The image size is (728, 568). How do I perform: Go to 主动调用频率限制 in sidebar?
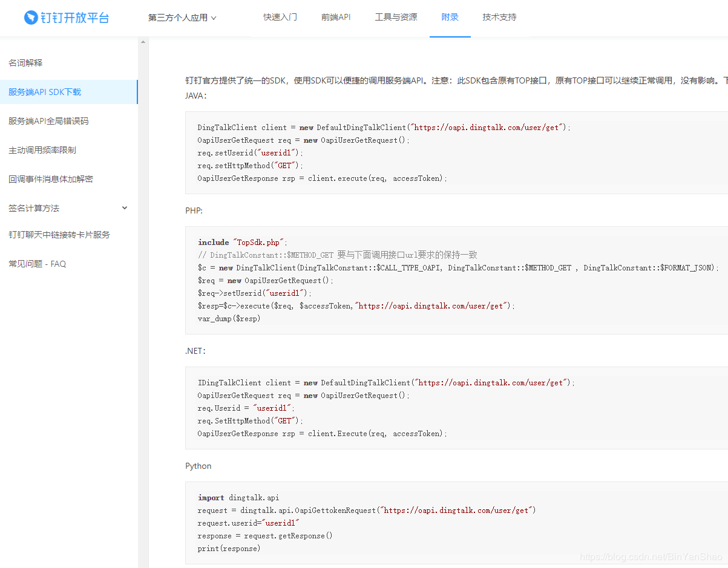click(x=42, y=150)
